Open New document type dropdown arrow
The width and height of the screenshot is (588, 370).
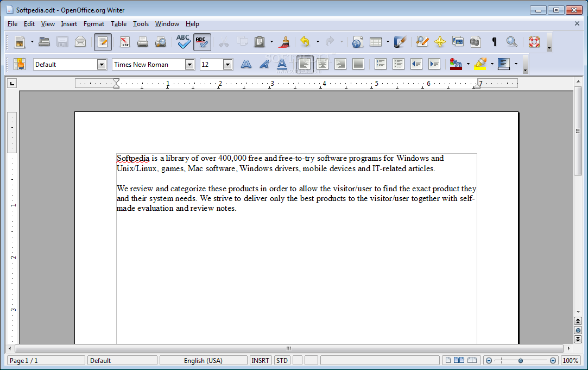[32, 42]
